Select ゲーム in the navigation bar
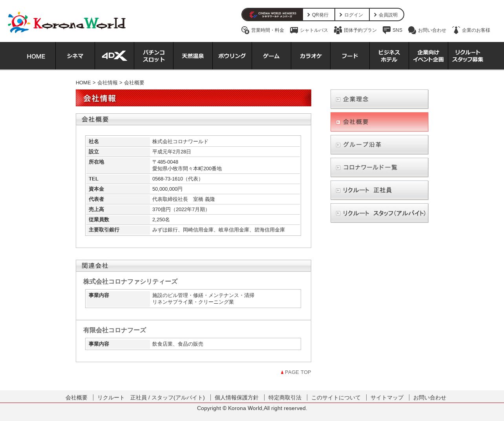 coord(272,56)
